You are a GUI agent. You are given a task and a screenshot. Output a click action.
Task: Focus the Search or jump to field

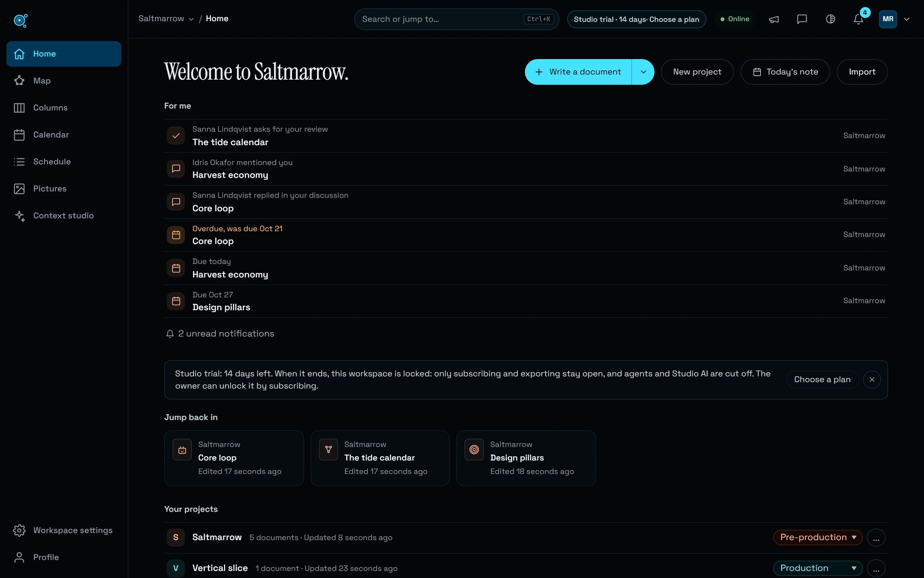457,19
